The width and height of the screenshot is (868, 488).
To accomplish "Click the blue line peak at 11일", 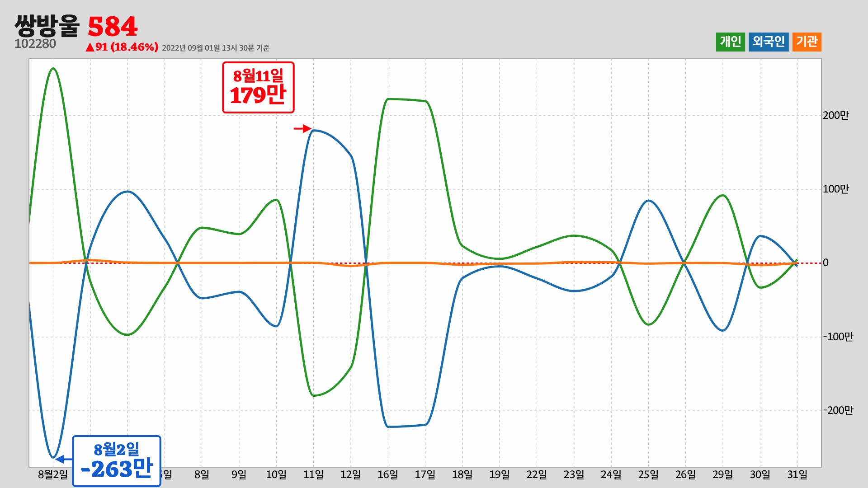I will coord(313,131).
